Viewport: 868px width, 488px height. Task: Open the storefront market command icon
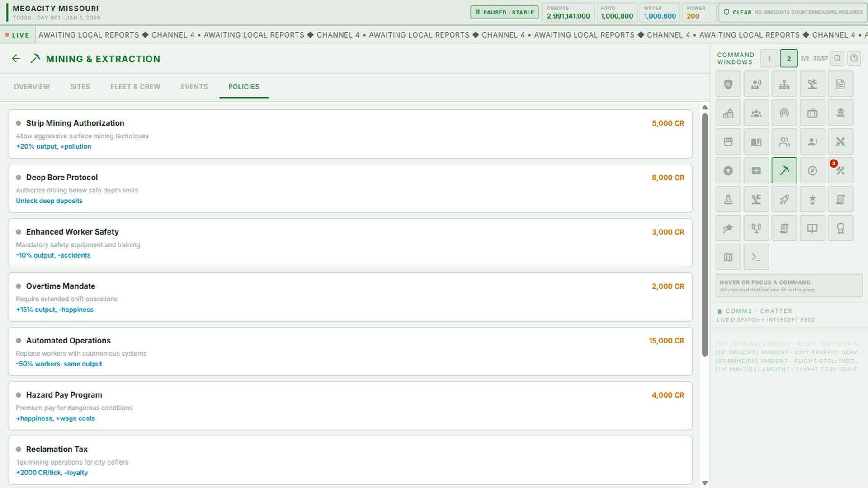[x=728, y=142]
